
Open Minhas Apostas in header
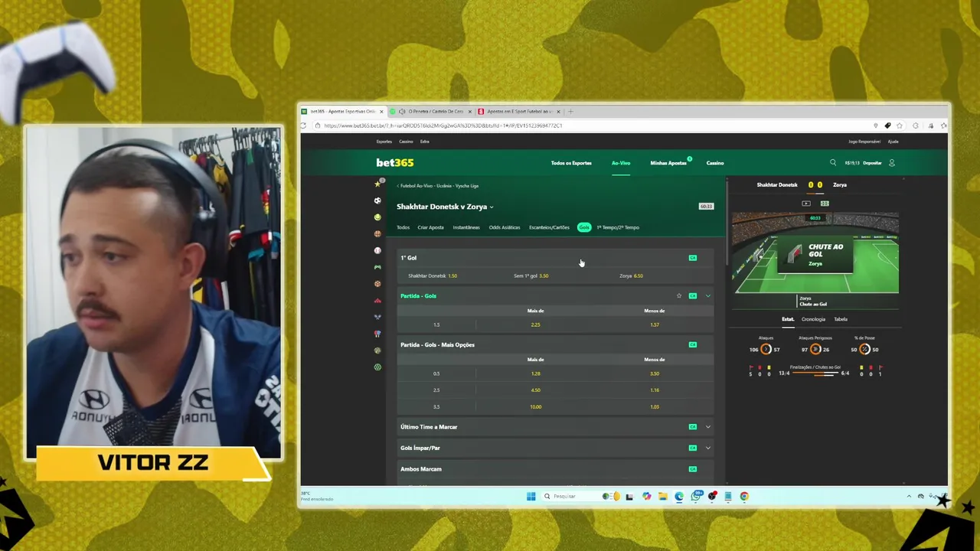click(668, 163)
